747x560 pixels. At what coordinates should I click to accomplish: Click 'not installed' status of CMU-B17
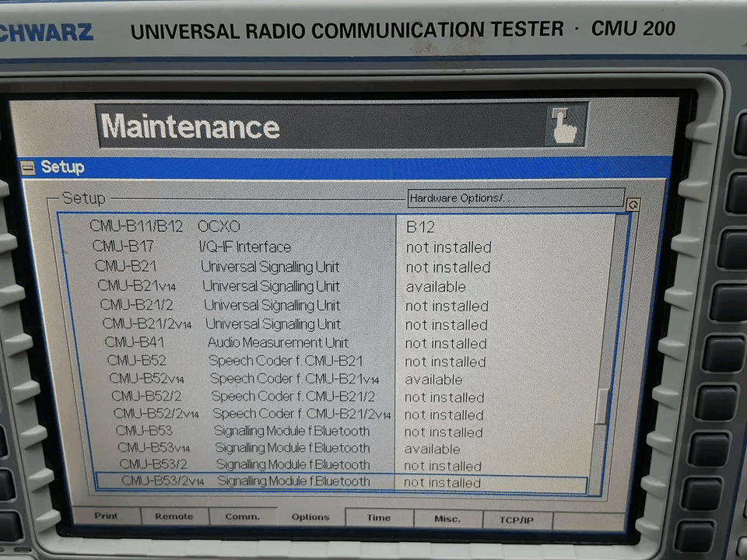pyautogui.click(x=448, y=247)
